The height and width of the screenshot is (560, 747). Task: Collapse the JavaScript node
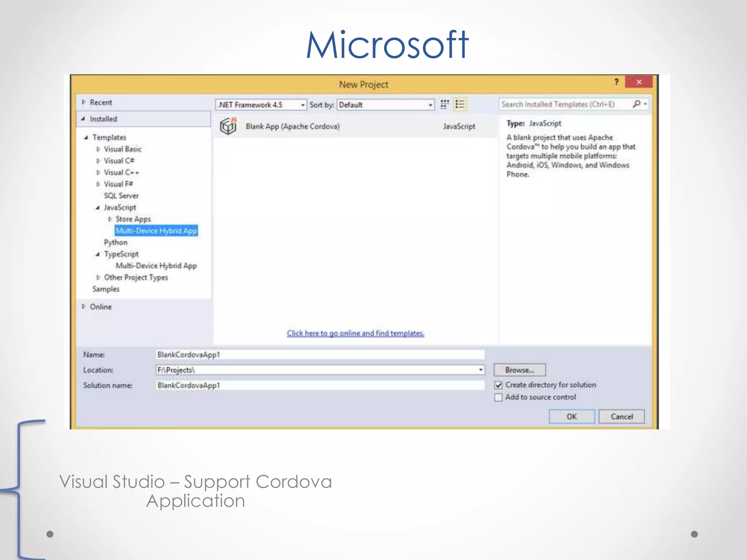click(98, 207)
